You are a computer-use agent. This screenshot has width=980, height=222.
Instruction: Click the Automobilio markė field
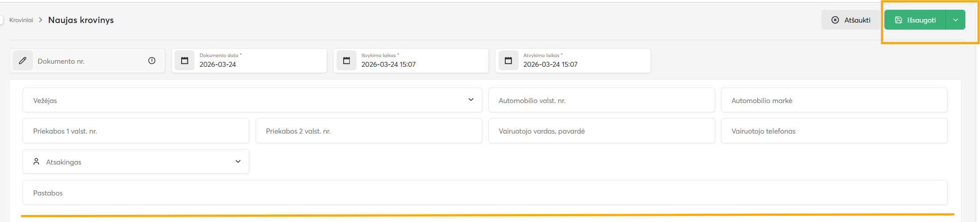coord(834,100)
